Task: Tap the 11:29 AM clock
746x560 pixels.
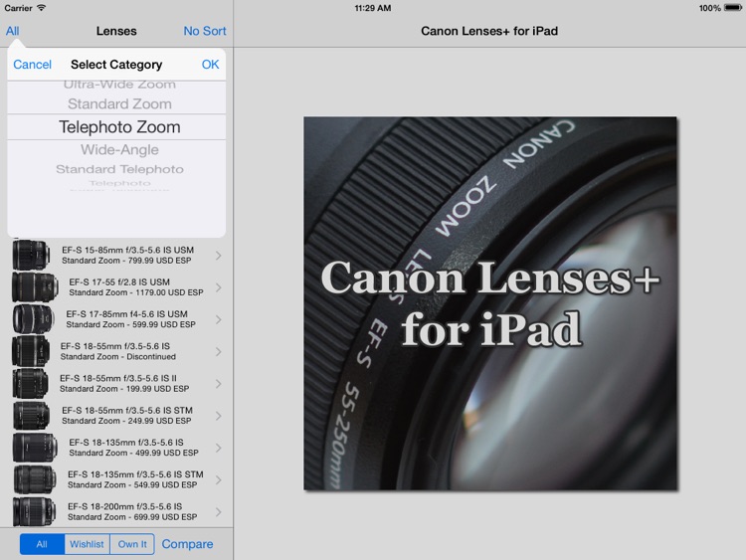Action: coord(373,8)
